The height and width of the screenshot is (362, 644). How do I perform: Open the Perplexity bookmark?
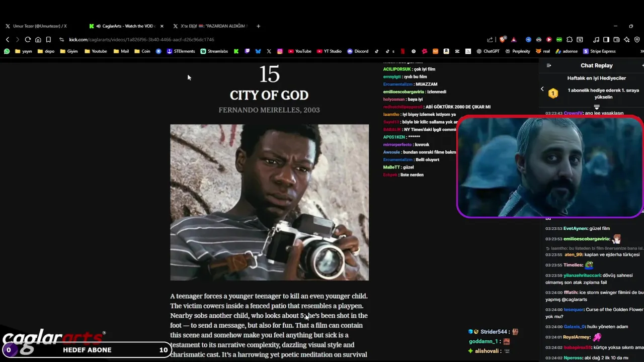coord(517,51)
